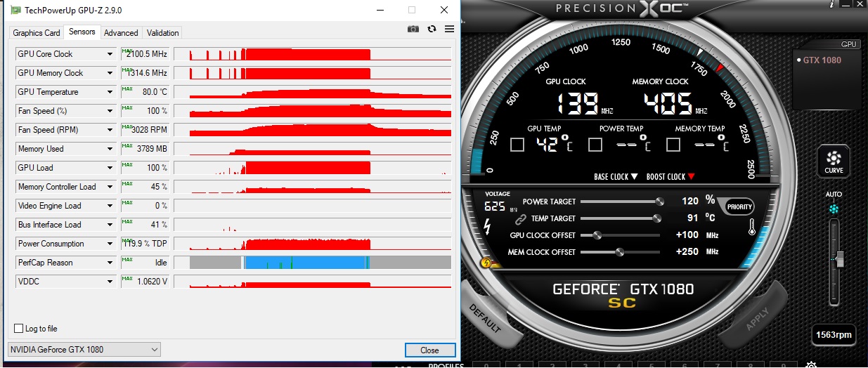Open GPU Memory Clock sensor dropdown
The width and height of the screenshot is (868, 368).
pos(110,73)
